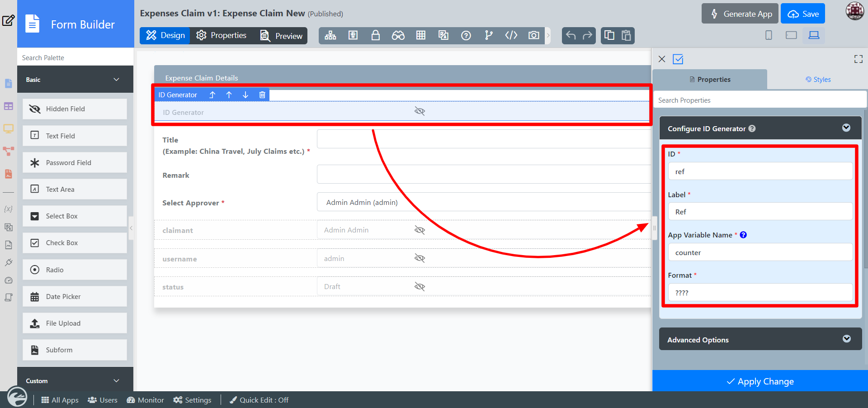Move the ID Generator element up
The image size is (868, 408).
click(229, 95)
